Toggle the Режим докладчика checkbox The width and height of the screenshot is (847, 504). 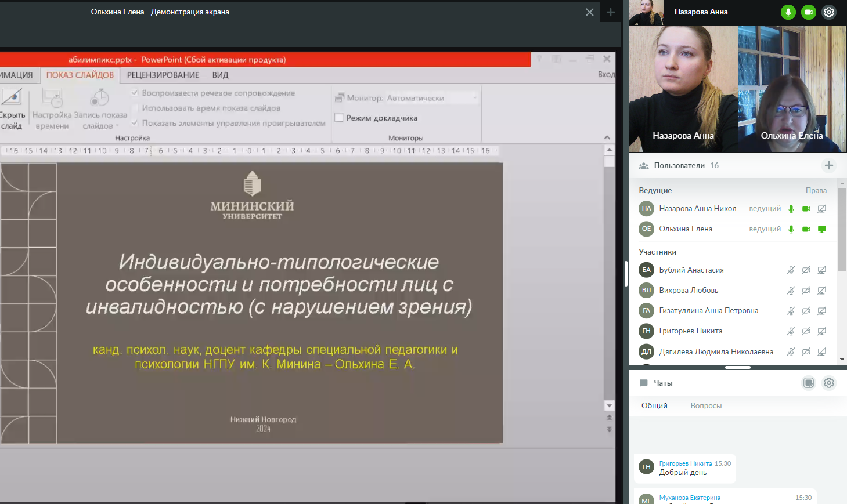click(x=339, y=118)
